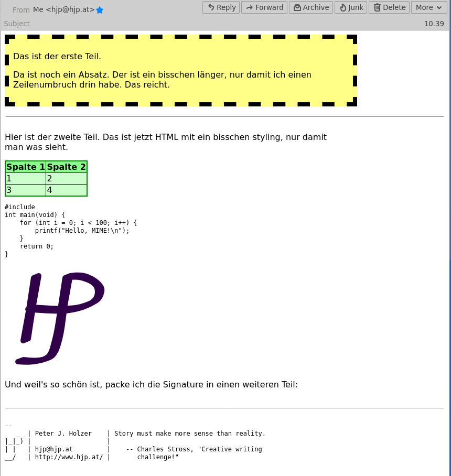This screenshot has height=476, width=451.
Task: Open the http://www.hjp.at/ link in signature
Action: 69,457
